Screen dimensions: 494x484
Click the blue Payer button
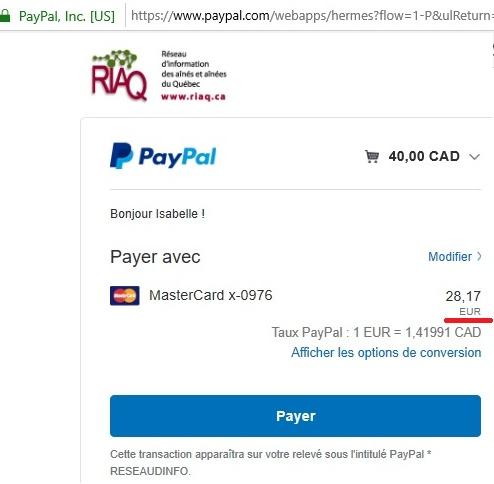(295, 416)
